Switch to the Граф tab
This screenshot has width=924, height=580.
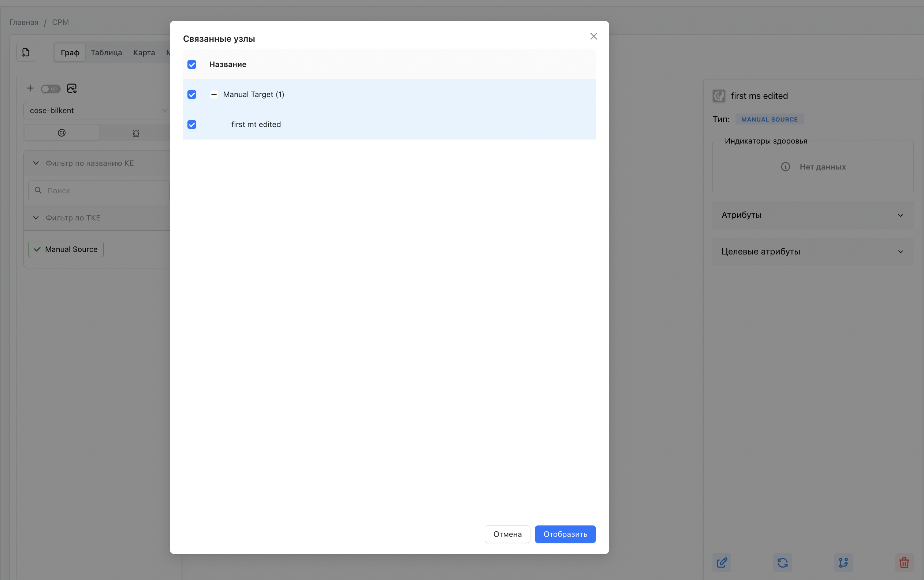[x=70, y=53]
